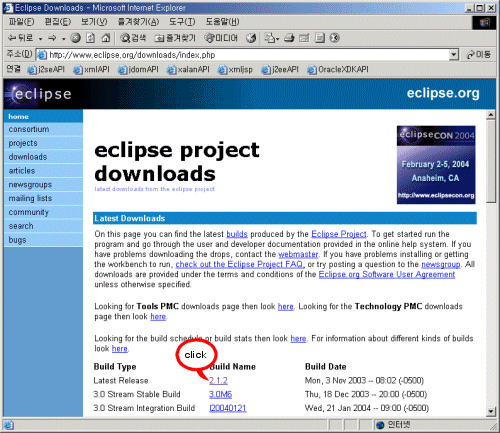500x433 pixels.
Task: Open the Eclipse.org Software User Agreement link
Action: [x=387, y=274]
